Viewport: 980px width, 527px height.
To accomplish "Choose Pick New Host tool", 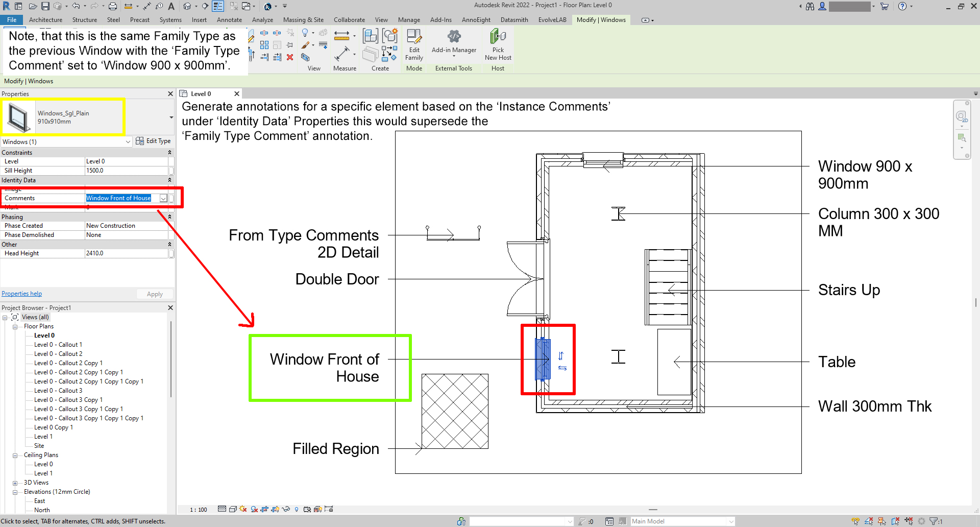I will [x=498, y=45].
